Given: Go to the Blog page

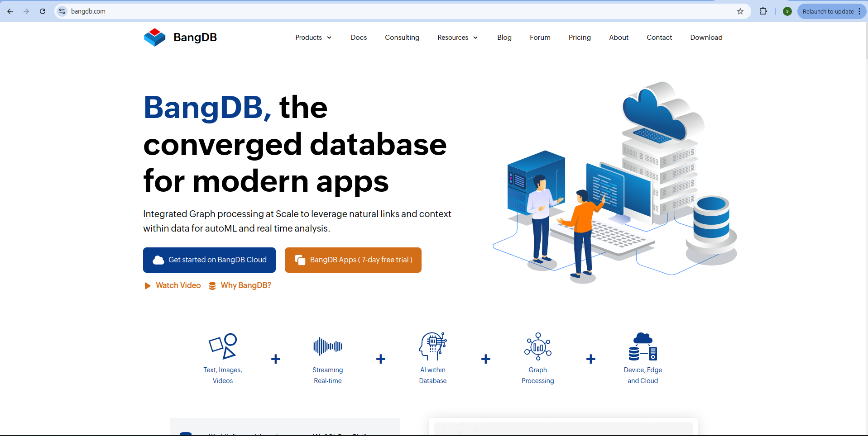Looking at the screenshot, I should coord(504,38).
